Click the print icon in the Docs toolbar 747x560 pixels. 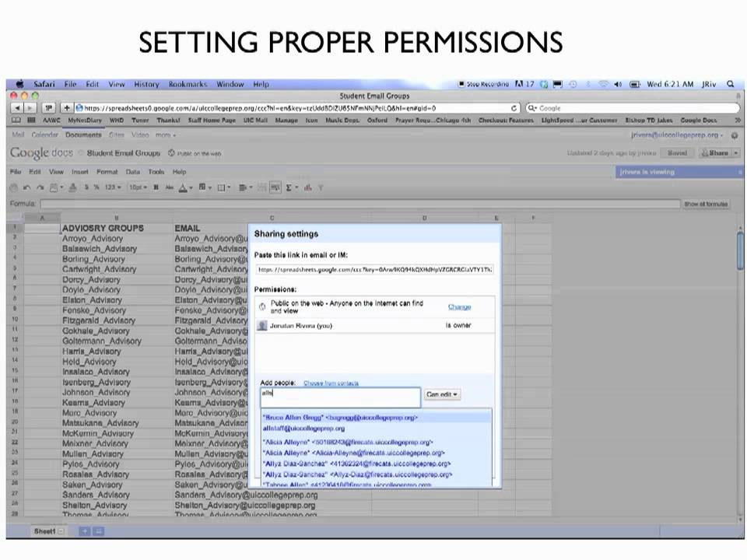pos(14,187)
